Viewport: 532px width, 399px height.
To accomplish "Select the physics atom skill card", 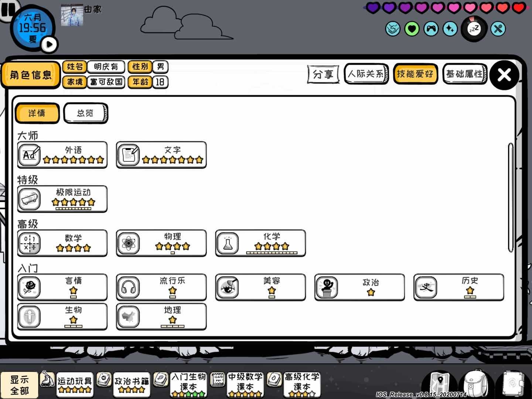I will click(161, 243).
